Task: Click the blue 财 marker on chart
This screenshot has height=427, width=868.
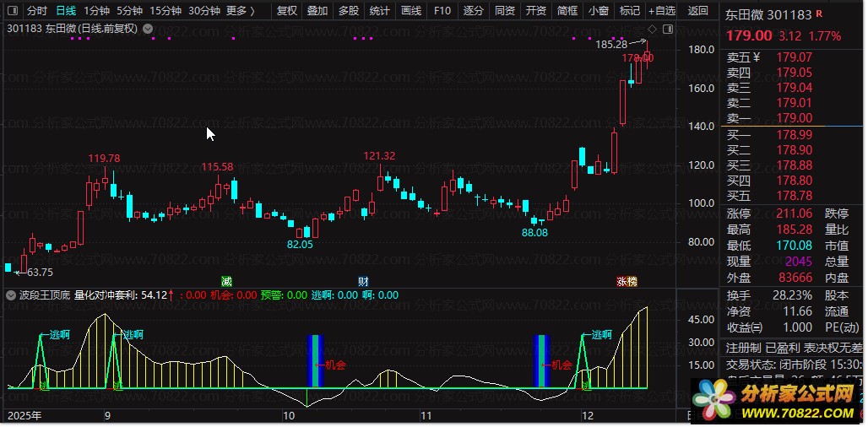Action: coord(363,282)
